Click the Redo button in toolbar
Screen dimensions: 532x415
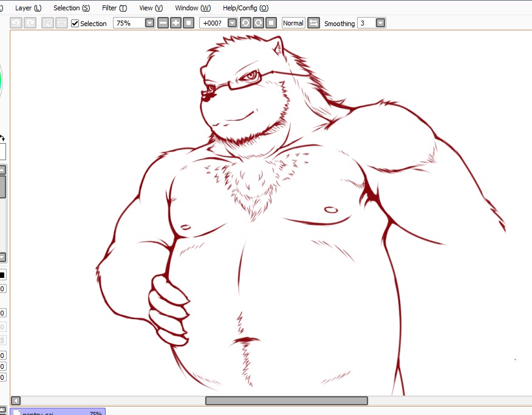(30, 23)
